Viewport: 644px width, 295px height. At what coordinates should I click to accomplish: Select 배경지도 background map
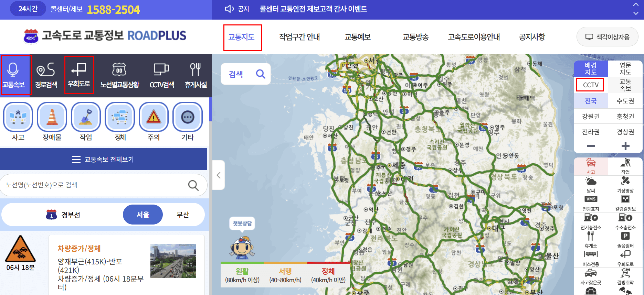pos(591,69)
